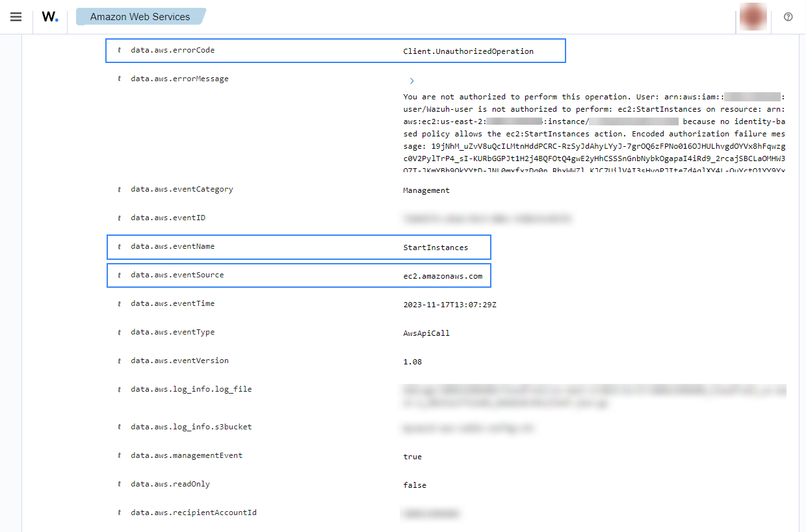
Task: Click type icon beside data.aws.eventSource
Action: pyautogui.click(x=120, y=275)
